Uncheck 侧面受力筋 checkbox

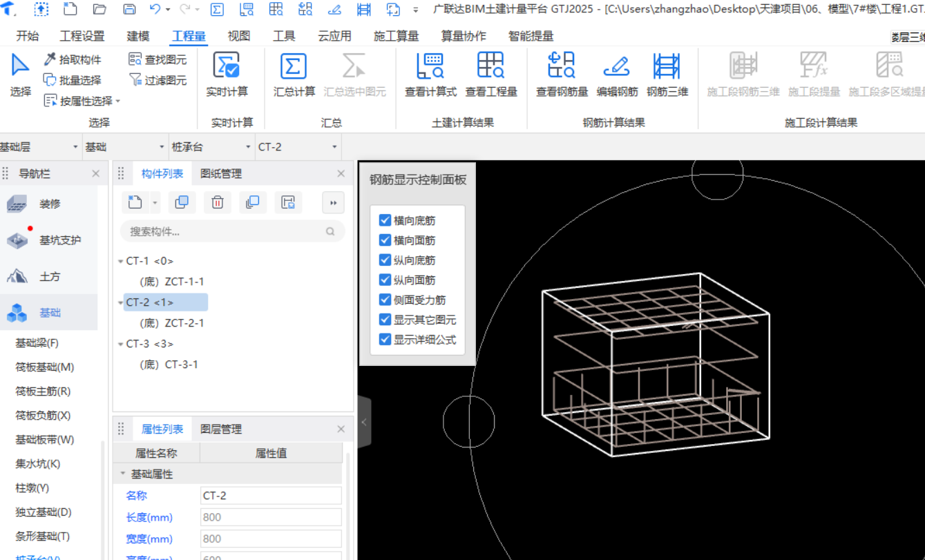click(385, 300)
